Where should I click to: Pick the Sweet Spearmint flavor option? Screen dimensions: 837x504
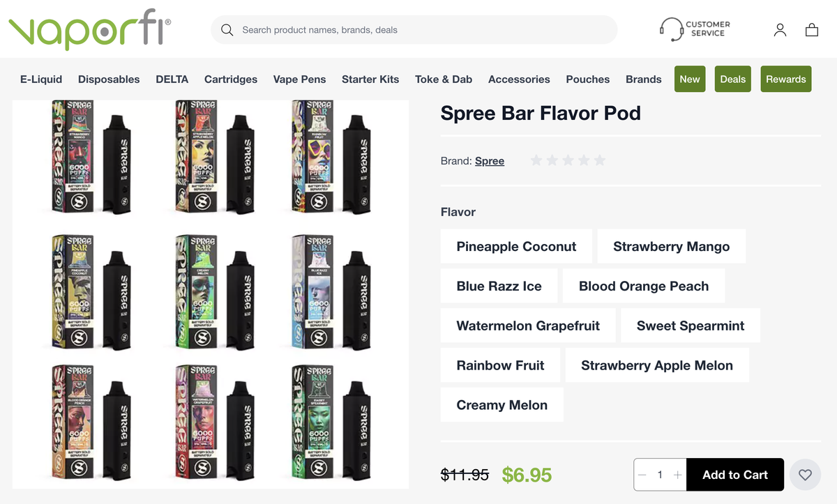pos(691,326)
